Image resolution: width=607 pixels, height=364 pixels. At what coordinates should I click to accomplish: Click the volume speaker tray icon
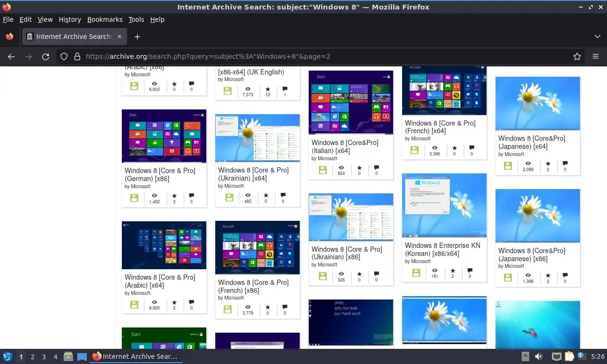coord(539,356)
